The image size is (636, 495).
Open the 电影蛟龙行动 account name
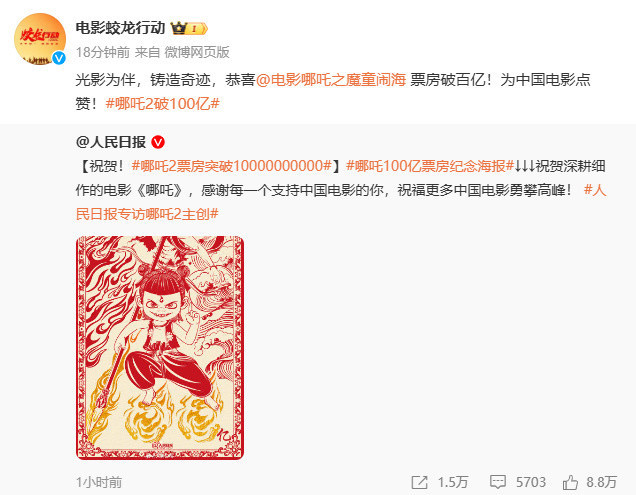tap(120, 28)
